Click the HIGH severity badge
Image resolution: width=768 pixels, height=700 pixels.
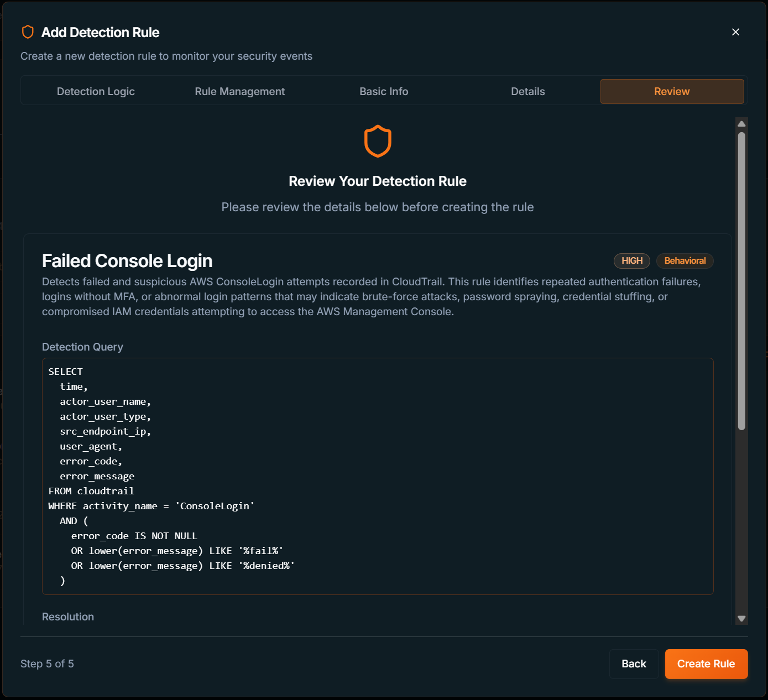pos(632,260)
